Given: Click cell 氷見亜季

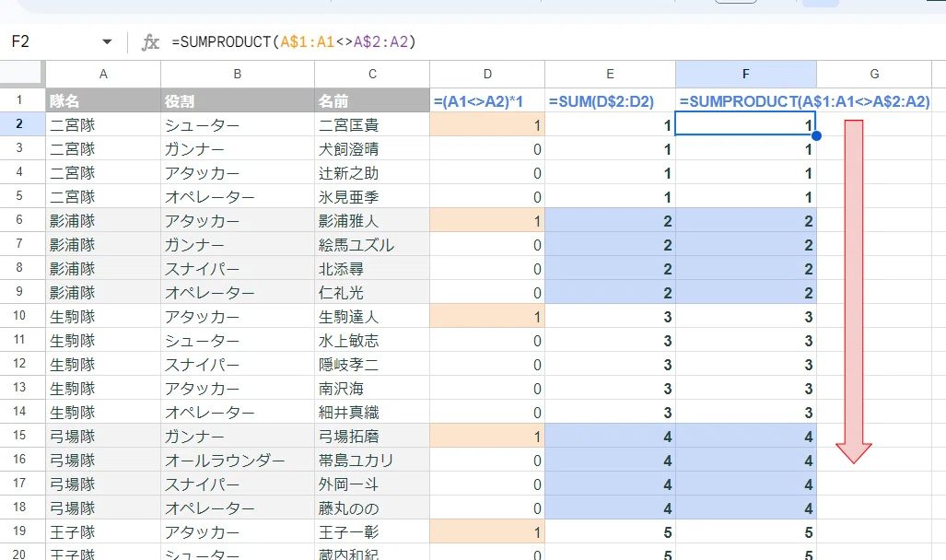Looking at the screenshot, I should 372,197.
